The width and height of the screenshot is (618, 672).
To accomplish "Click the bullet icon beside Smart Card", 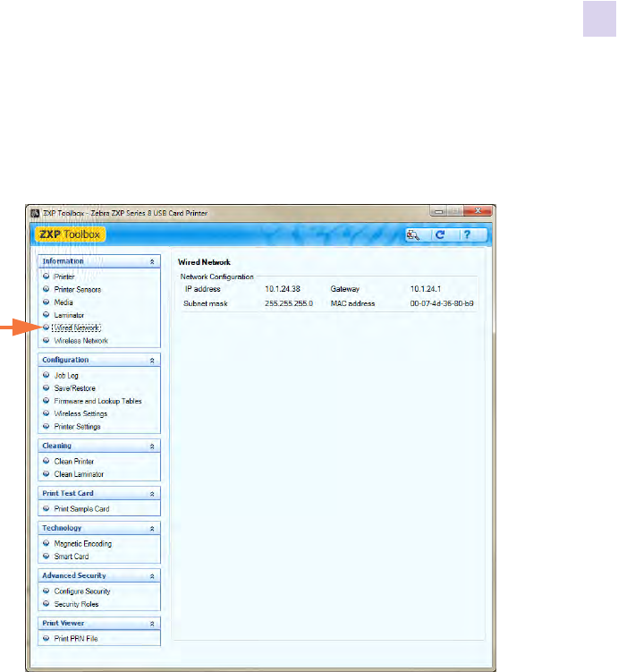I will (47, 557).
